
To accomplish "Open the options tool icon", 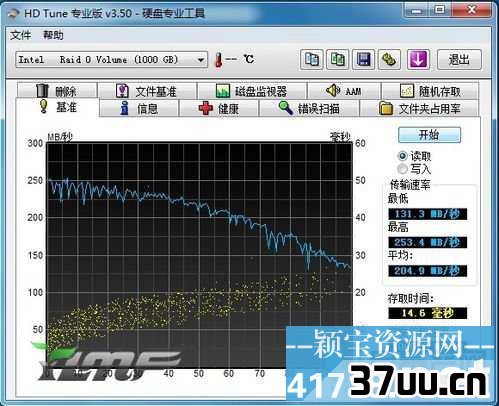I will click(x=389, y=60).
